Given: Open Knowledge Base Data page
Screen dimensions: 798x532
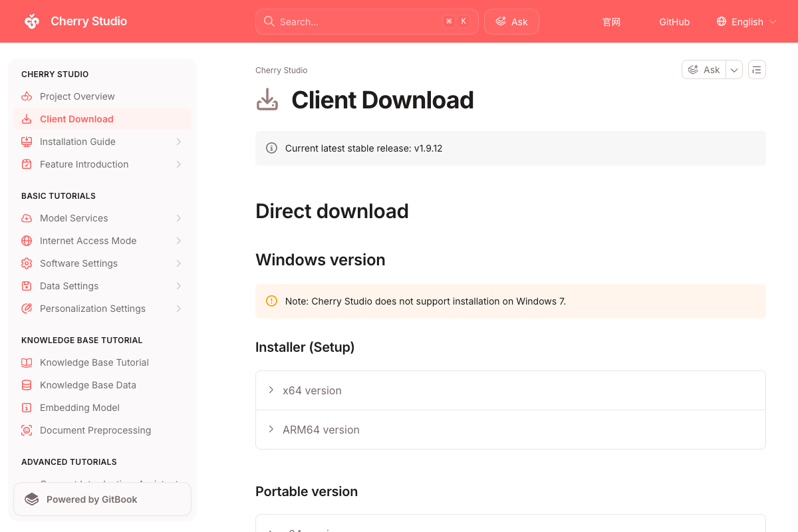Looking at the screenshot, I should (102, 385).
